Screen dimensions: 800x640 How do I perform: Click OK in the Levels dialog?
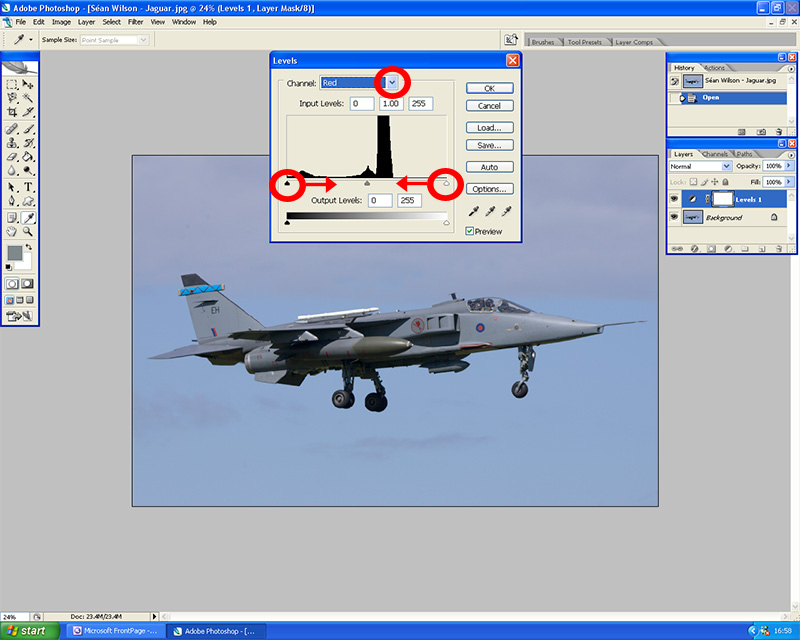point(489,88)
